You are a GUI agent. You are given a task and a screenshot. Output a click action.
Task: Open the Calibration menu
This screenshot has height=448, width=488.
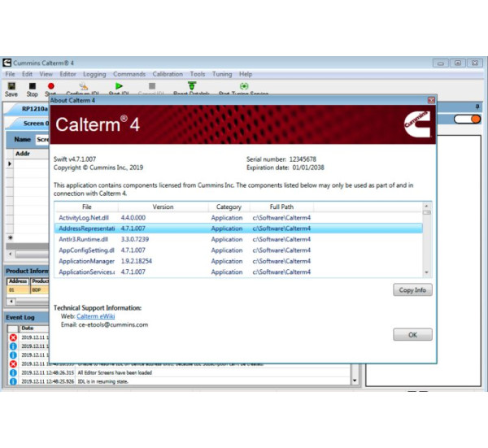pyautogui.click(x=168, y=74)
